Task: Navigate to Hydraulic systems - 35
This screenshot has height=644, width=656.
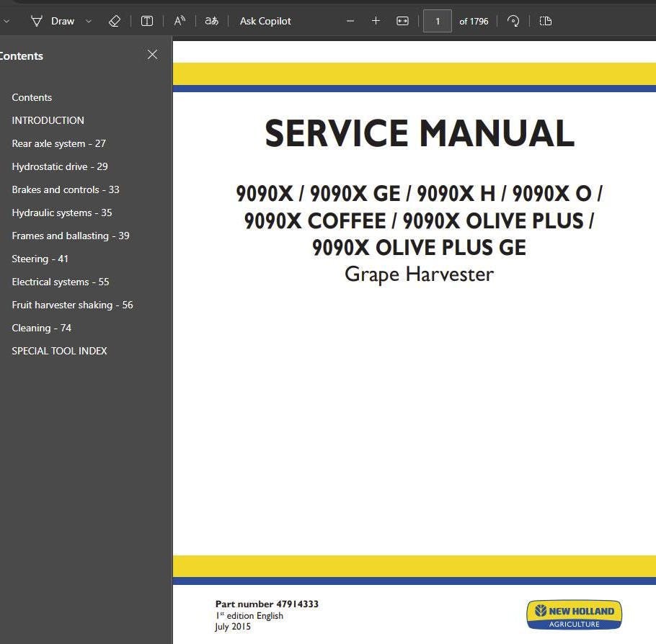Action: coord(62,213)
